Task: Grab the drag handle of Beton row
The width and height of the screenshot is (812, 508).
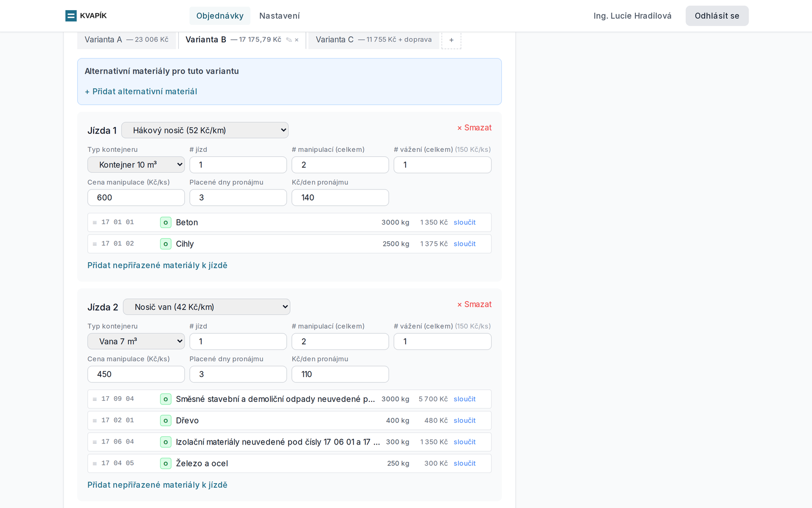Action: coord(94,223)
